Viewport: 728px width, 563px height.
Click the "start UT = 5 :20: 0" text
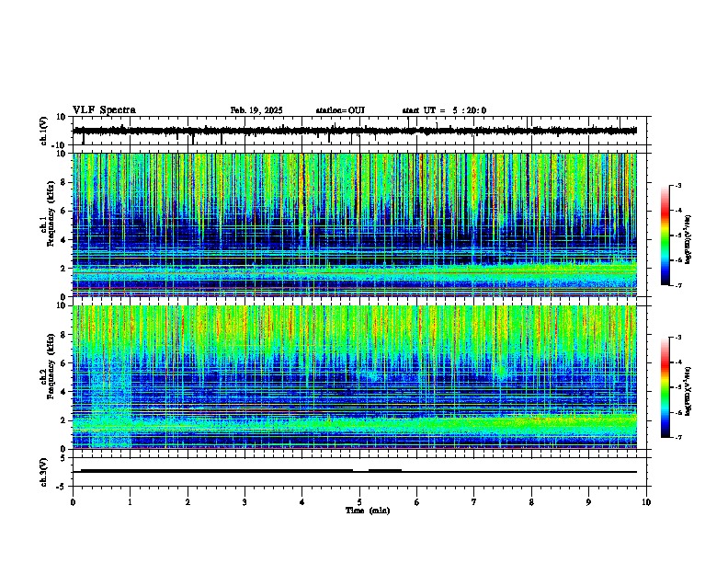coord(444,110)
